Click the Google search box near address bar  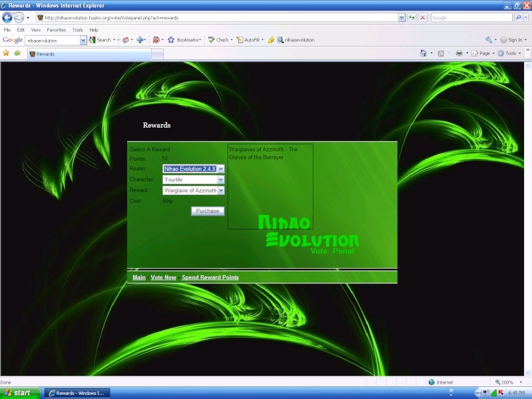point(471,18)
